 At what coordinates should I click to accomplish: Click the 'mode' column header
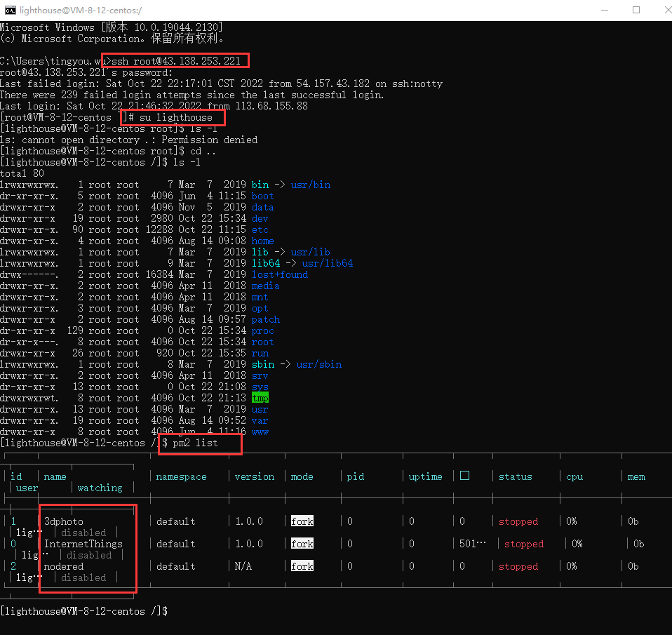pos(302,477)
